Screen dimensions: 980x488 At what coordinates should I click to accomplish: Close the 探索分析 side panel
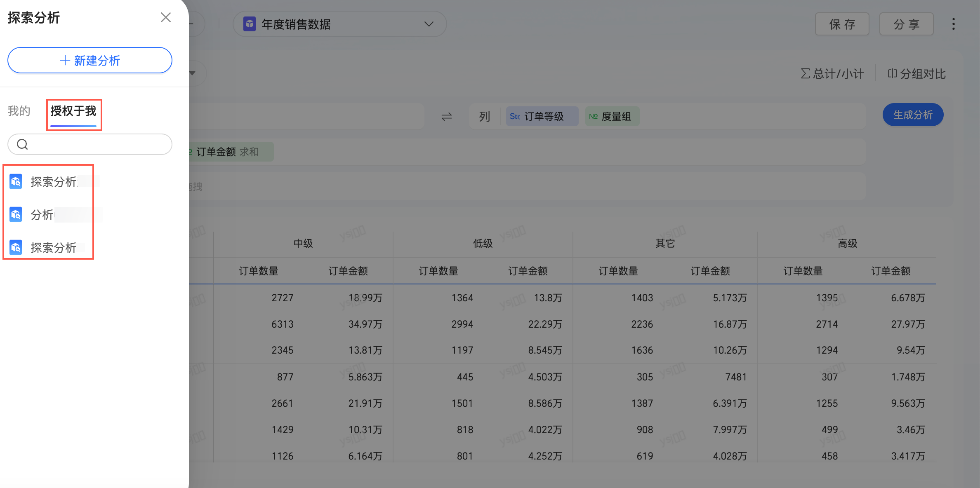[165, 17]
